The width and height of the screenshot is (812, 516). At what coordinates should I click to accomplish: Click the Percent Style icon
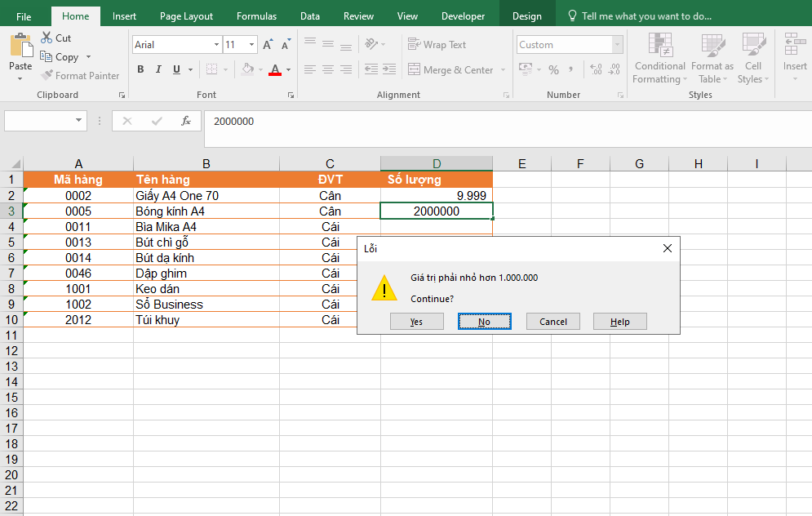point(553,70)
